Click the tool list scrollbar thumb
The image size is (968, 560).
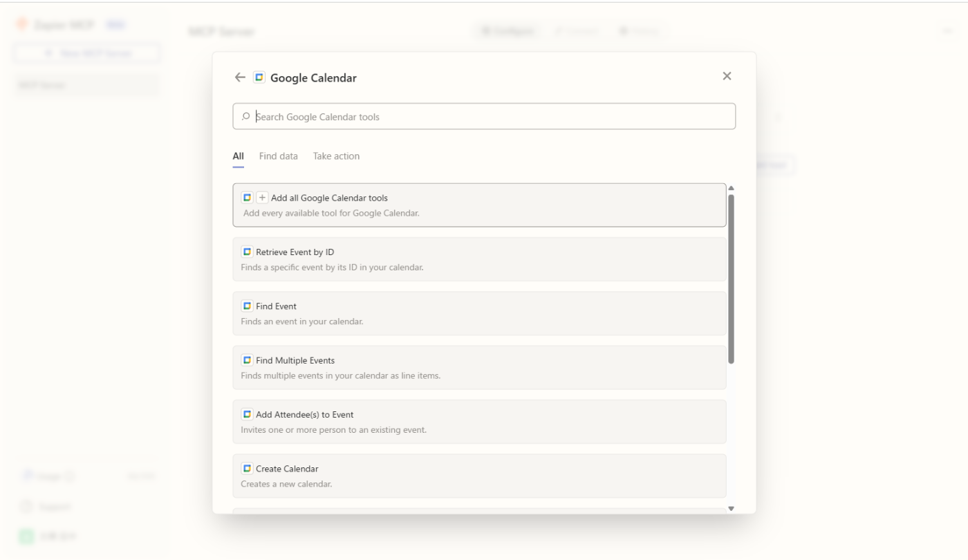tap(732, 279)
